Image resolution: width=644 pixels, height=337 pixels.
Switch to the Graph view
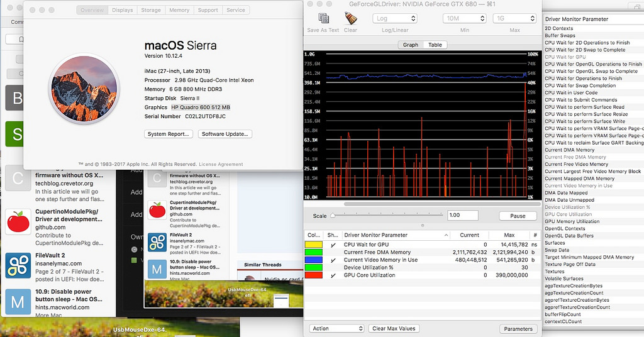410,45
